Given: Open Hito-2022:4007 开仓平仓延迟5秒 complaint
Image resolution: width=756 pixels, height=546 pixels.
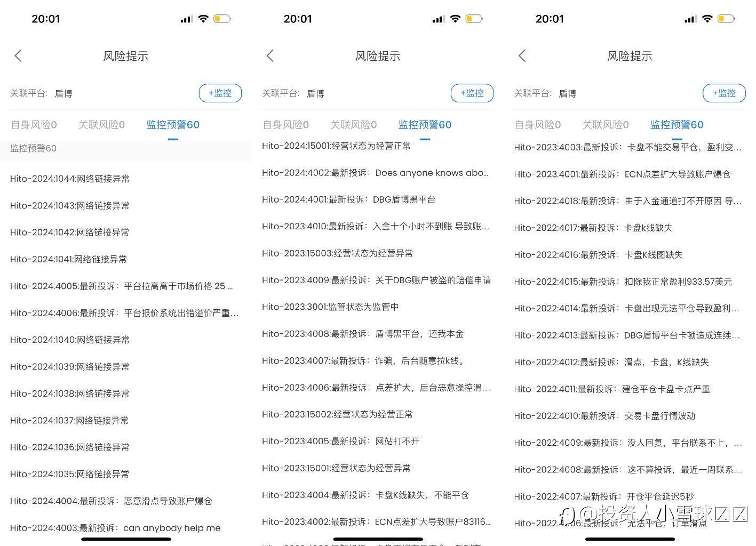Looking at the screenshot, I should point(604,496).
